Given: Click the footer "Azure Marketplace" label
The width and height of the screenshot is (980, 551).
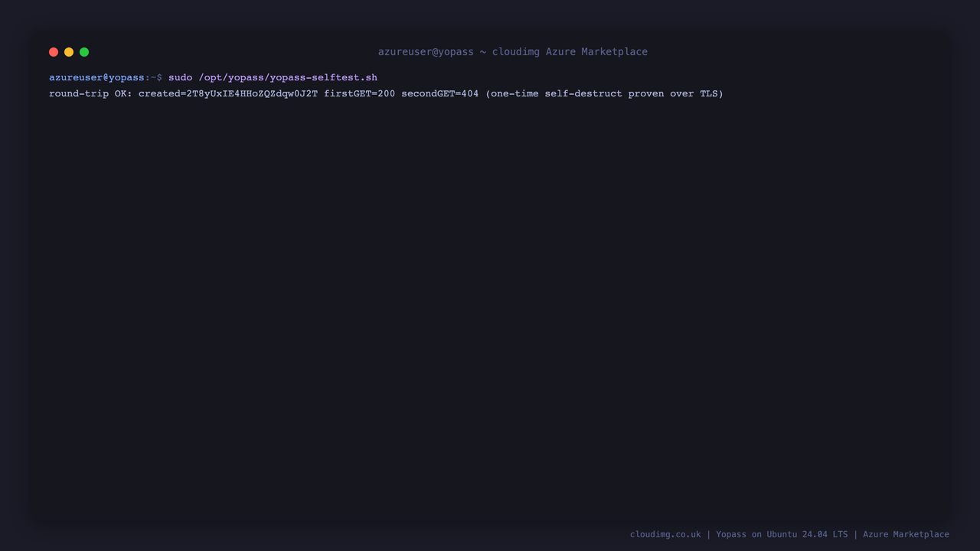Looking at the screenshot, I should (906, 534).
